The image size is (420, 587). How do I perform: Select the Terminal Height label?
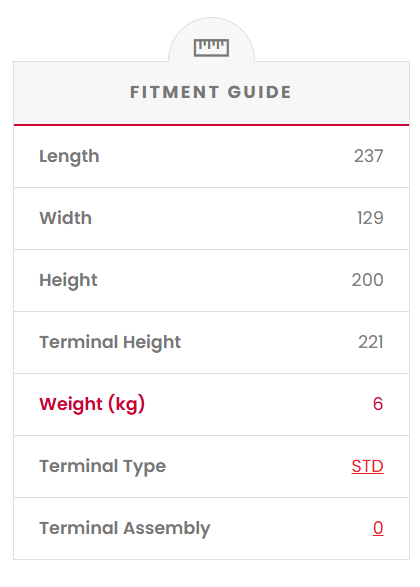110,343
